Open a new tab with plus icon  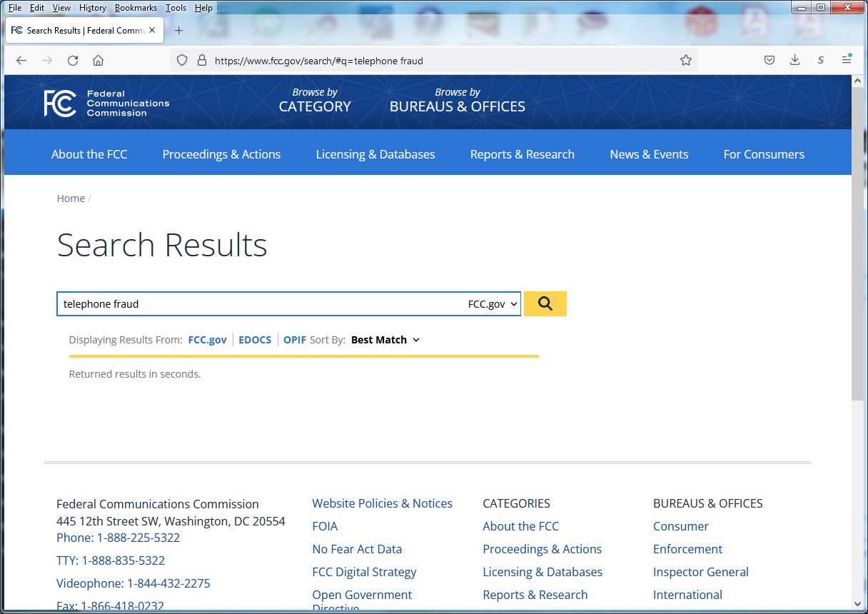(x=178, y=31)
